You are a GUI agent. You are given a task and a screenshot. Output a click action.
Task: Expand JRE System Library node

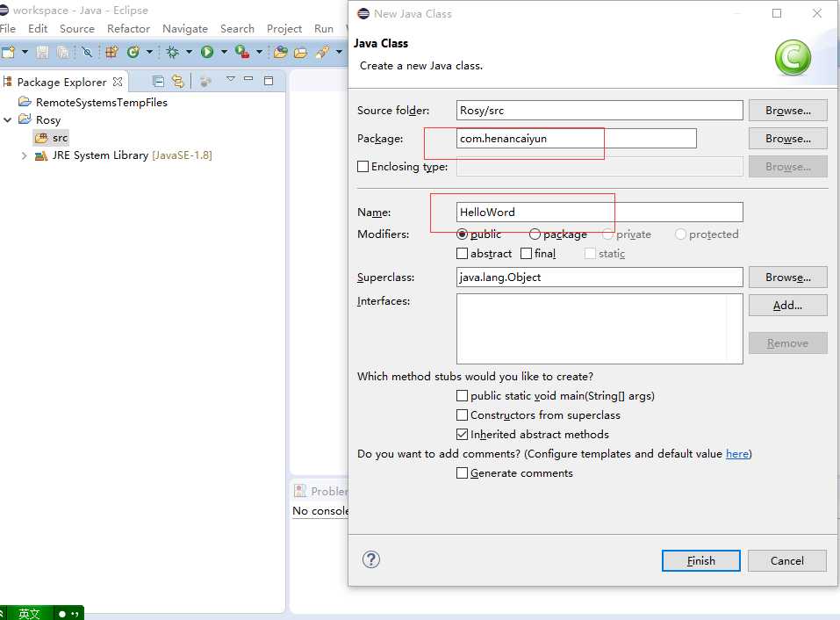pyautogui.click(x=24, y=155)
